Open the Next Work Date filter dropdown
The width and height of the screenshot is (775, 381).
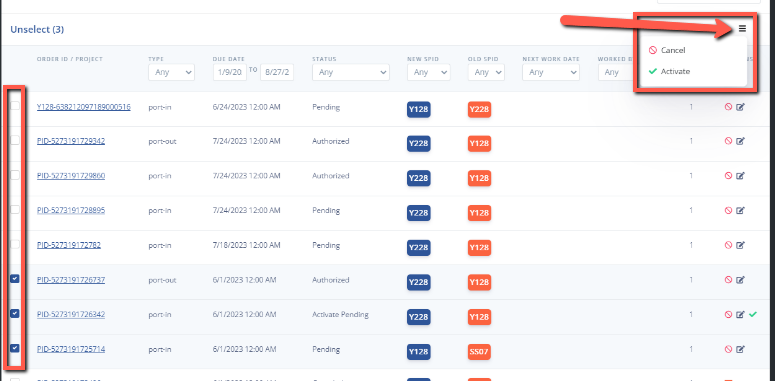tap(551, 72)
